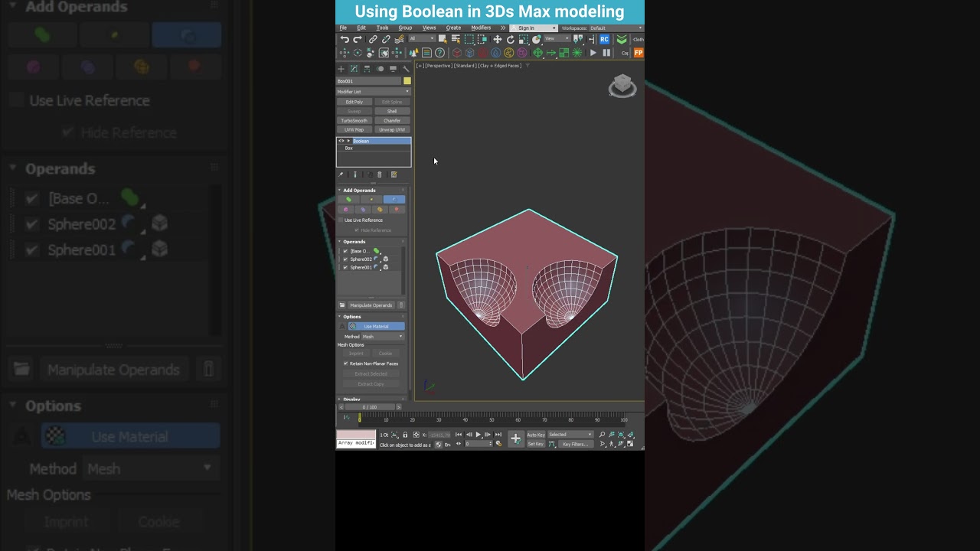
Task: Toggle Show End Result in stack
Action: pyautogui.click(x=355, y=174)
